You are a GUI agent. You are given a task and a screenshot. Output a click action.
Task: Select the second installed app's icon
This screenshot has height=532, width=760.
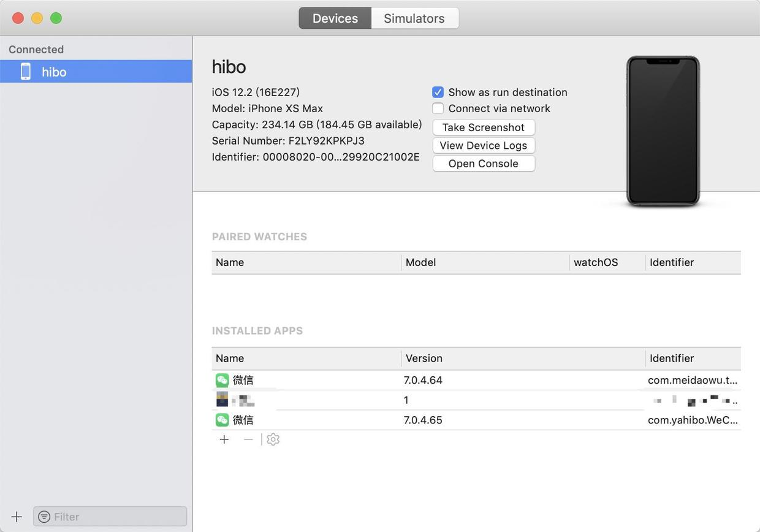click(222, 400)
